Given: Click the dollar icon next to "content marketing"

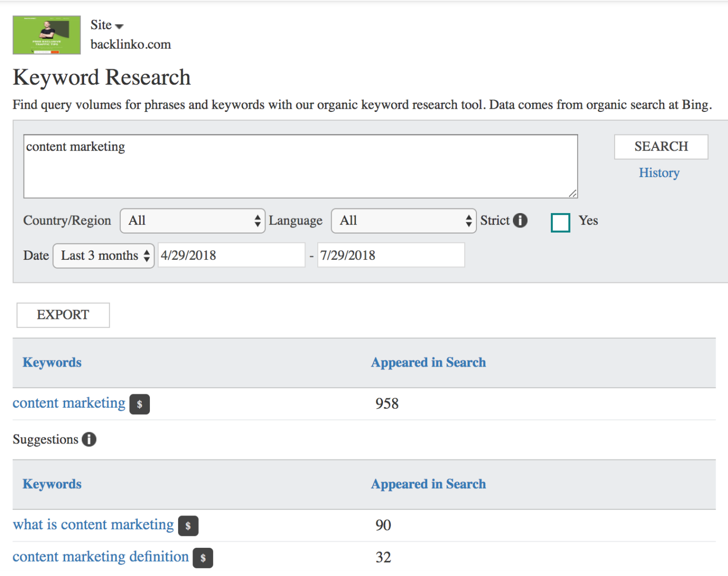Looking at the screenshot, I should click(139, 404).
